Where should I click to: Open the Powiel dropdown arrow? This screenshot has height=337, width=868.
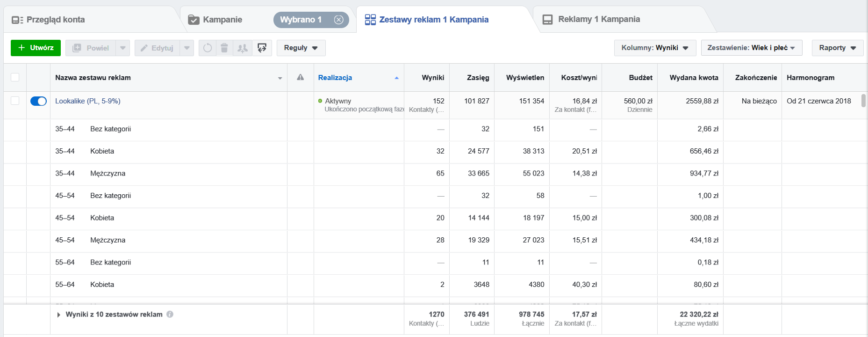coord(122,48)
